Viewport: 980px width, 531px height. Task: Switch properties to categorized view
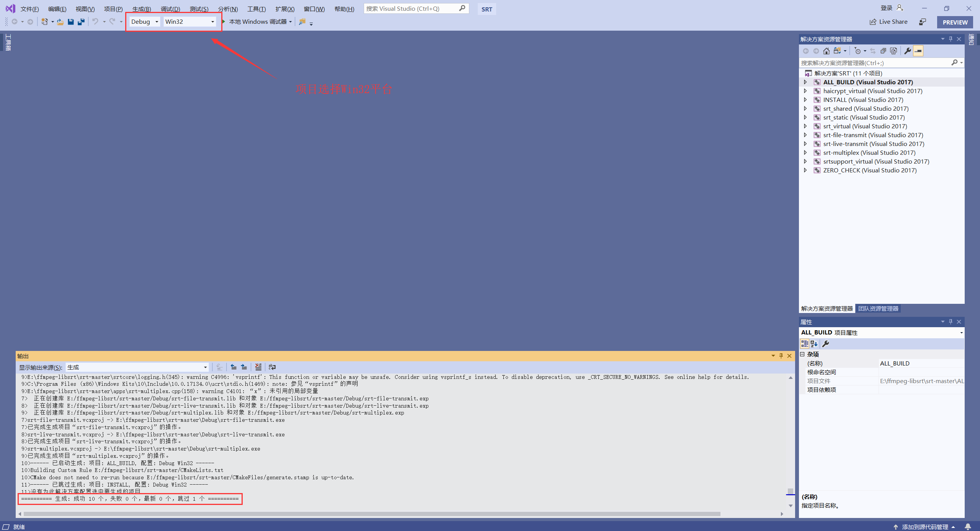[x=805, y=344]
